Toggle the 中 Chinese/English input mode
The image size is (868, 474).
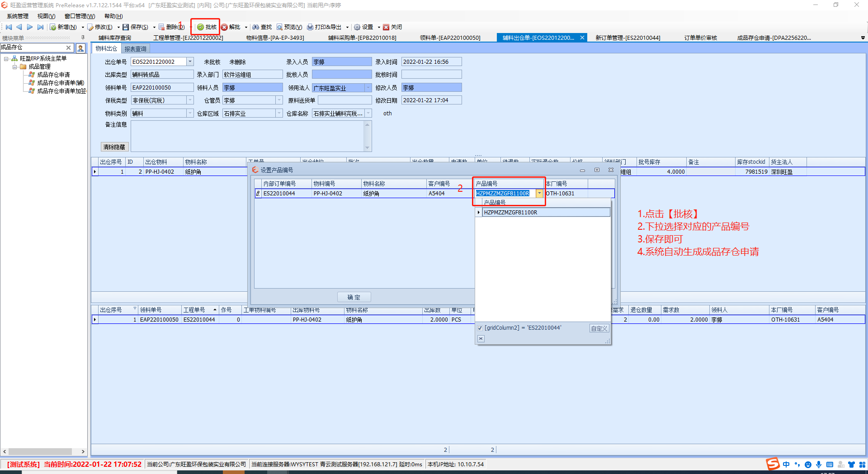coord(786,465)
